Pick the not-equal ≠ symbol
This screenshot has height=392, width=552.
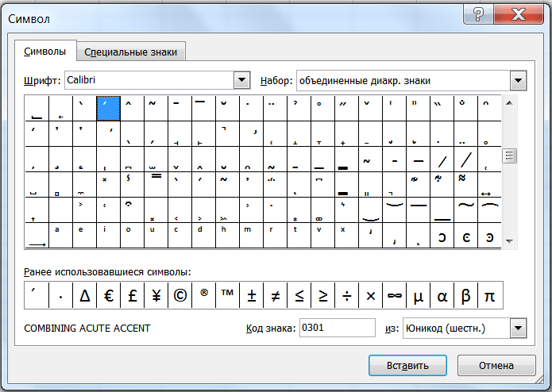click(x=276, y=296)
